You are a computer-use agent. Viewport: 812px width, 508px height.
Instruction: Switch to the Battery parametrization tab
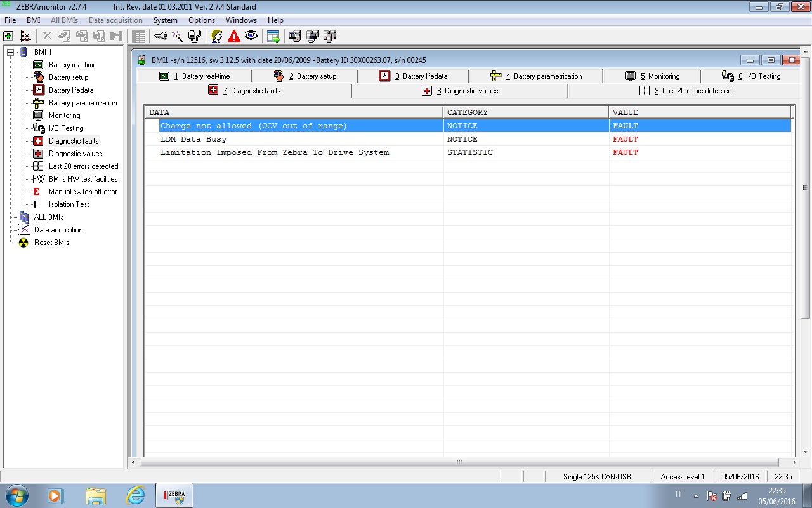point(547,76)
